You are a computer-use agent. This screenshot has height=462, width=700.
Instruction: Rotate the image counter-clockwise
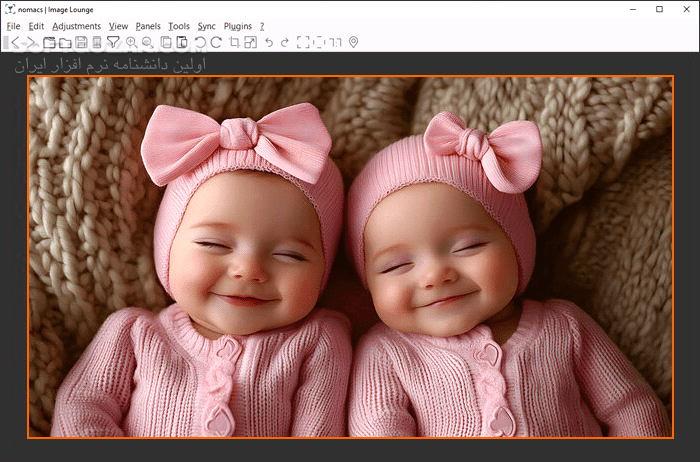coord(200,42)
